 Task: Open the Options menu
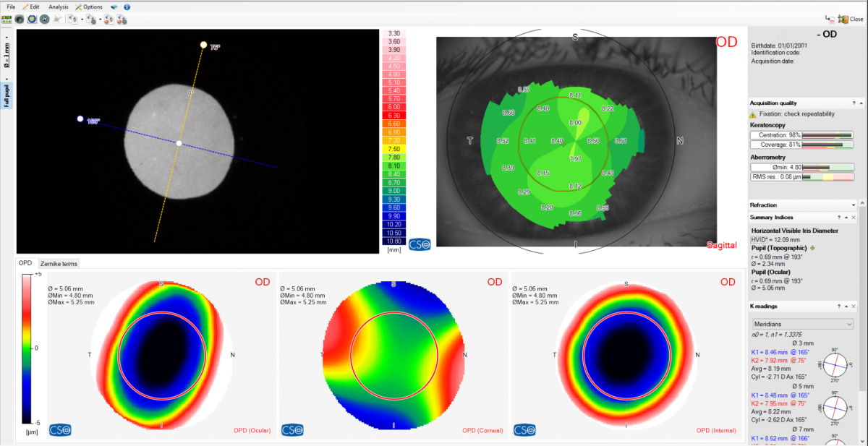pyautogui.click(x=89, y=7)
